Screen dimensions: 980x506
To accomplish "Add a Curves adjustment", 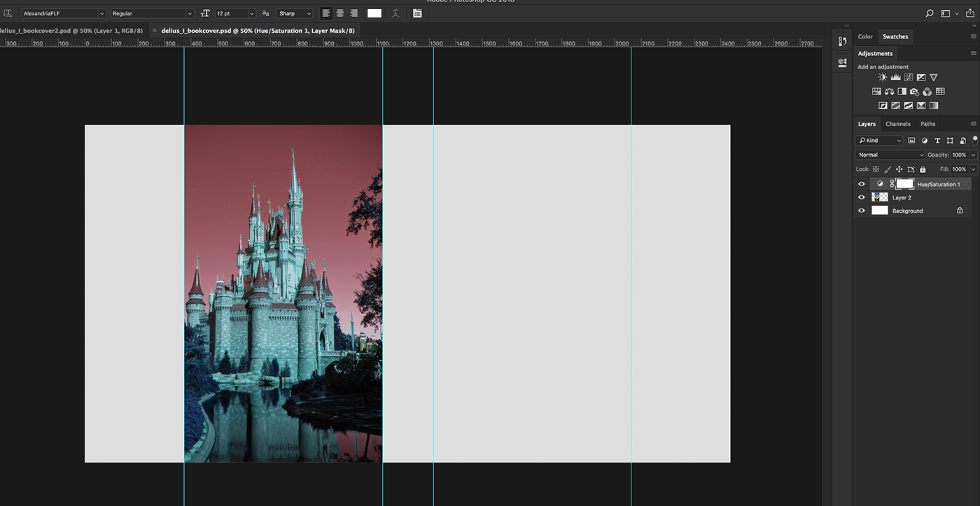I will [x=908, y=78].
